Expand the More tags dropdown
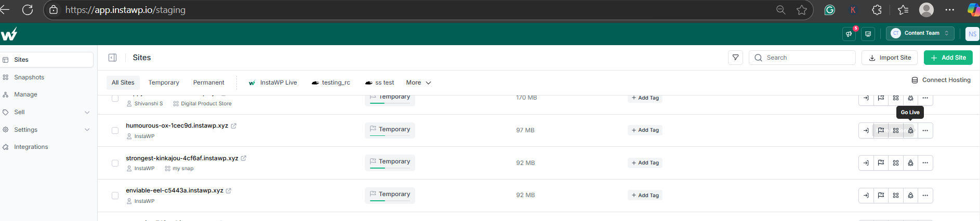980x221 pixels. pos(418,82)
